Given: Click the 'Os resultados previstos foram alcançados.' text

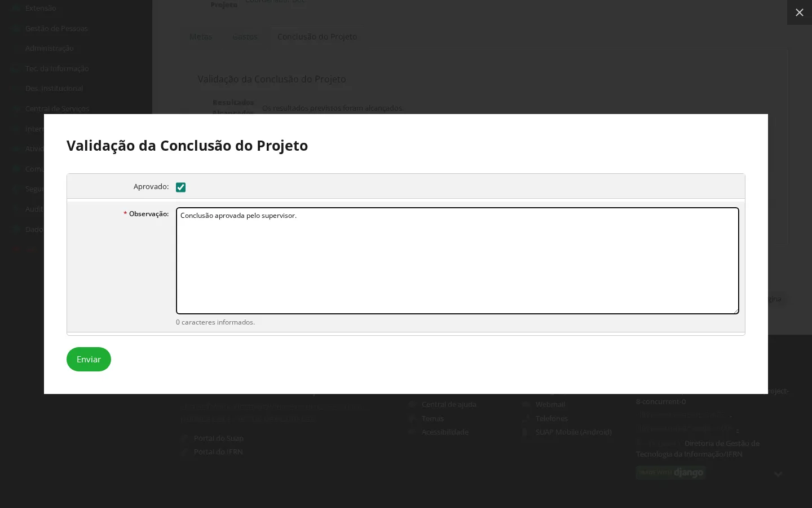Looking at the screenshot, I should click(x=333, y=108).
